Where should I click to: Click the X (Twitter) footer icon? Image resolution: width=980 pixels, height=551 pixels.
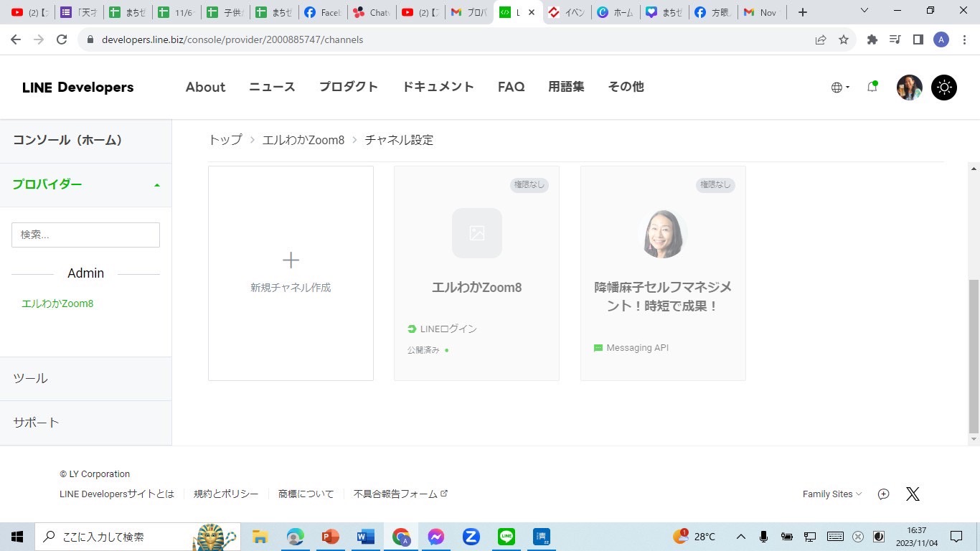tap(913, 494)
